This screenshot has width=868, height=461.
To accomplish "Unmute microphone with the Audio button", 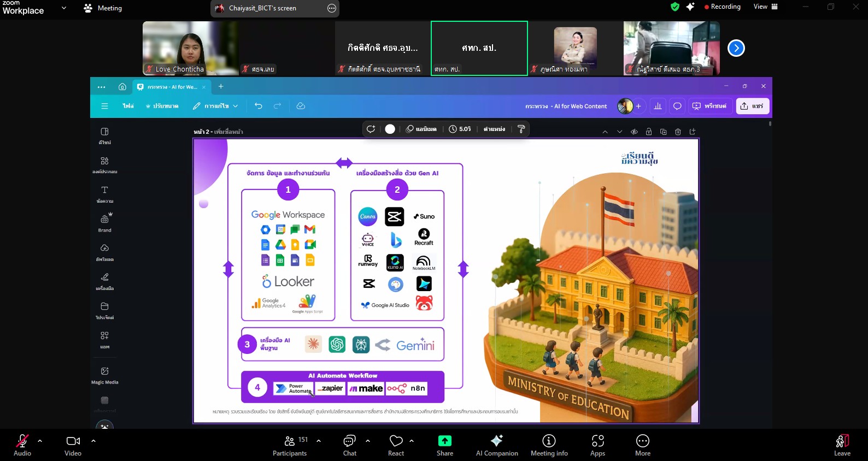I will [x=22, y=445].
